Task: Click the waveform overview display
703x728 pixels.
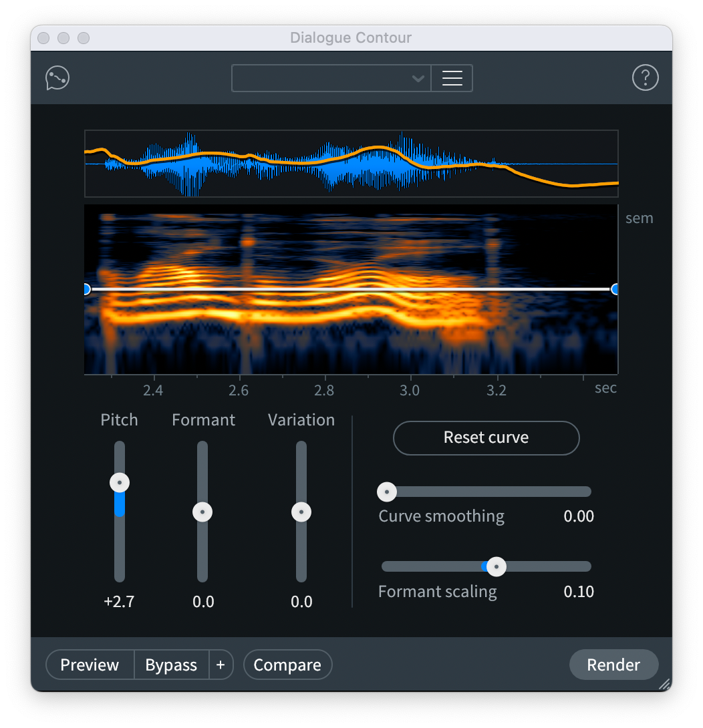Action: 351,164
